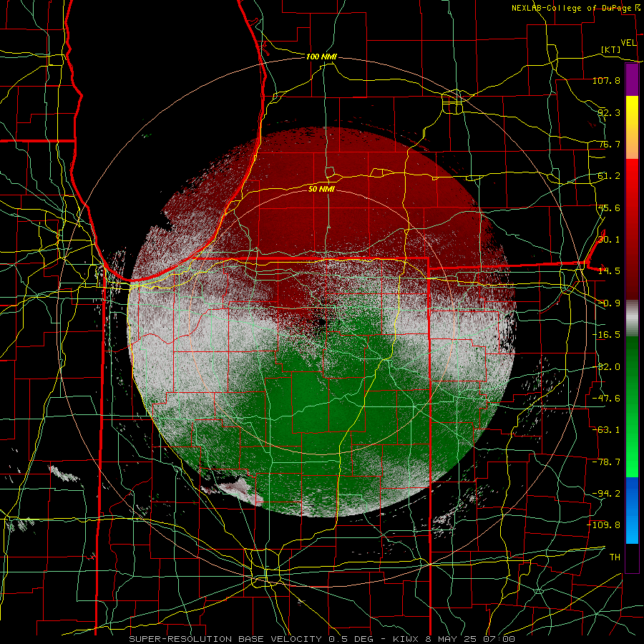Click the purple segment of the color bar
This screenshot has height=644, width=644.
tap(632, 80)
